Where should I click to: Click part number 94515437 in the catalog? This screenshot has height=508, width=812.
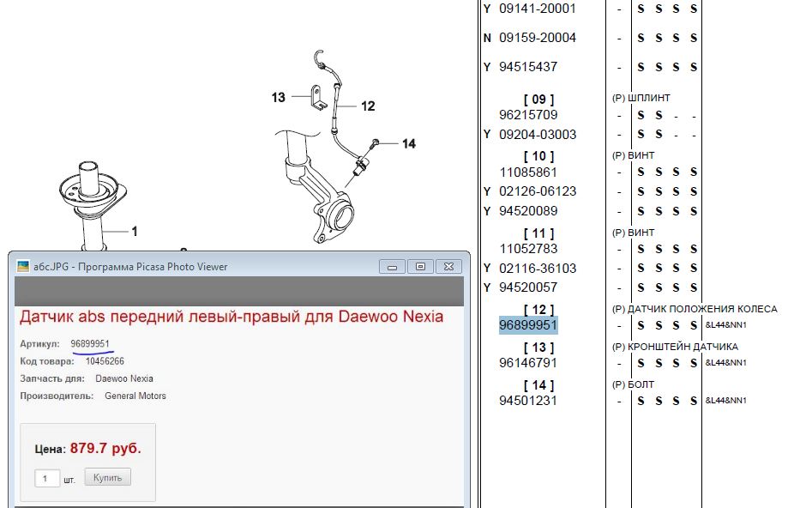pos(528,67)
